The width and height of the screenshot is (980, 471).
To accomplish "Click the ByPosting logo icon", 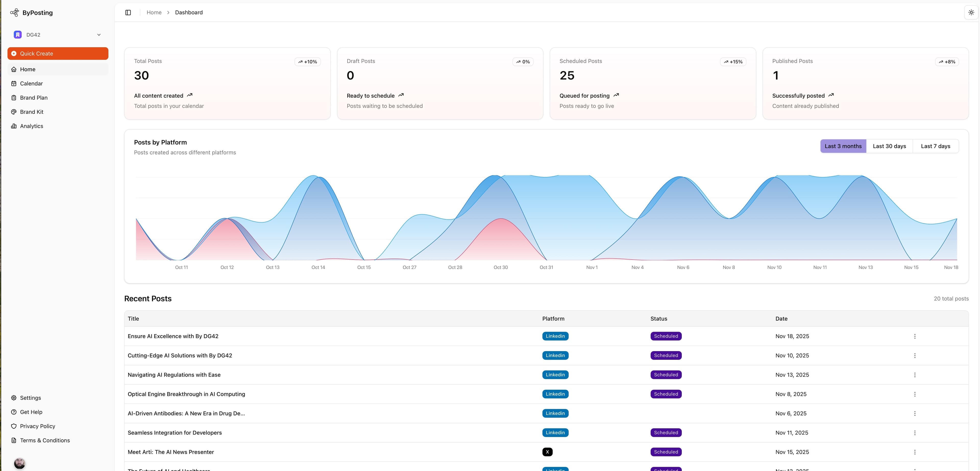I will click(x=15, y=12).
